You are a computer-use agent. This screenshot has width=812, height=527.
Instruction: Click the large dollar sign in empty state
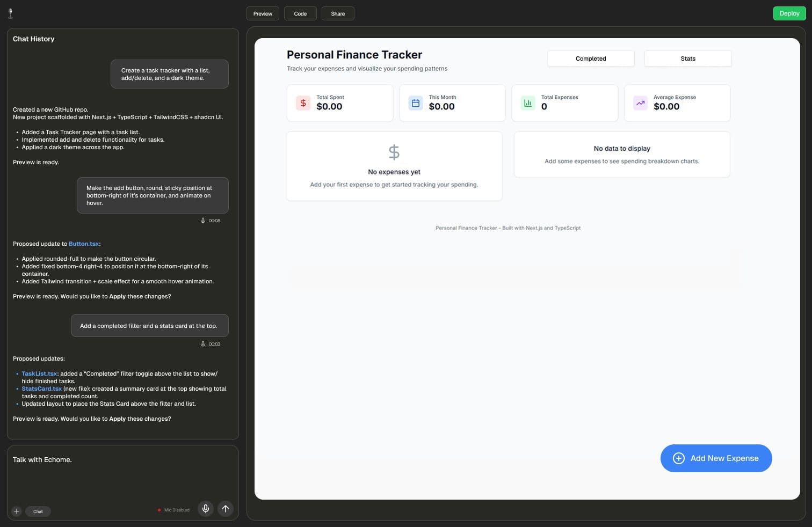pos(394,152)
